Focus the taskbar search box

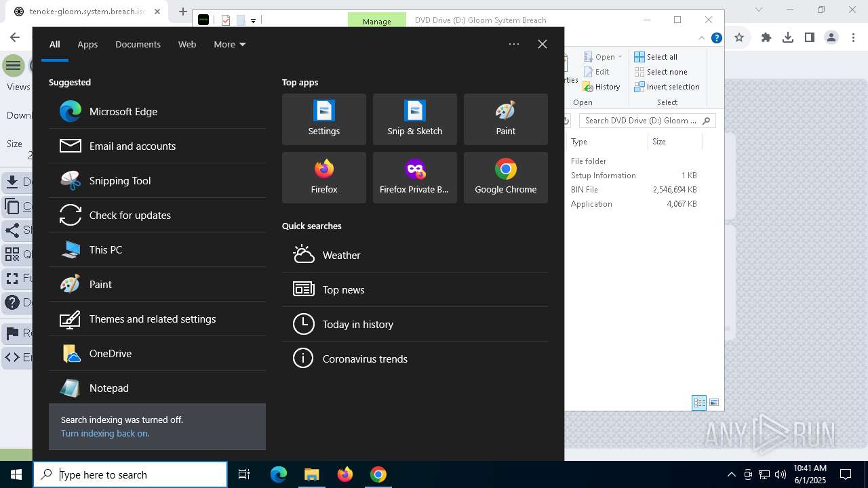[131, 474]
